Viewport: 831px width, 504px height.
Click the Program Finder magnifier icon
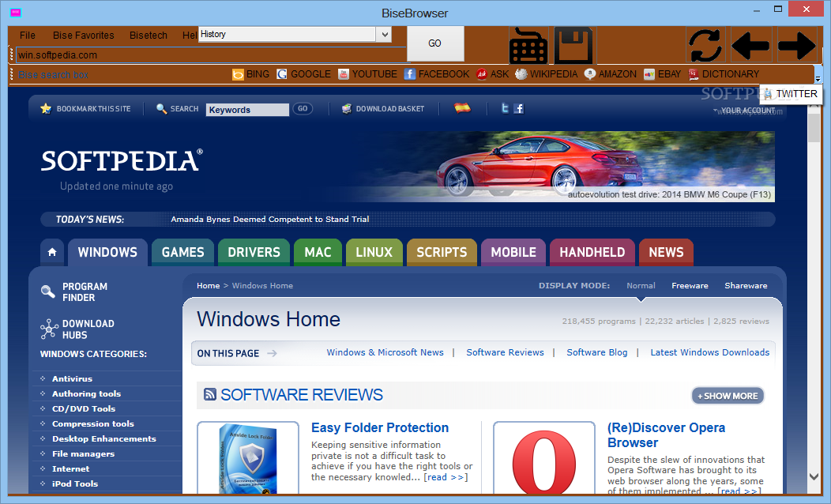coord(47,291)
